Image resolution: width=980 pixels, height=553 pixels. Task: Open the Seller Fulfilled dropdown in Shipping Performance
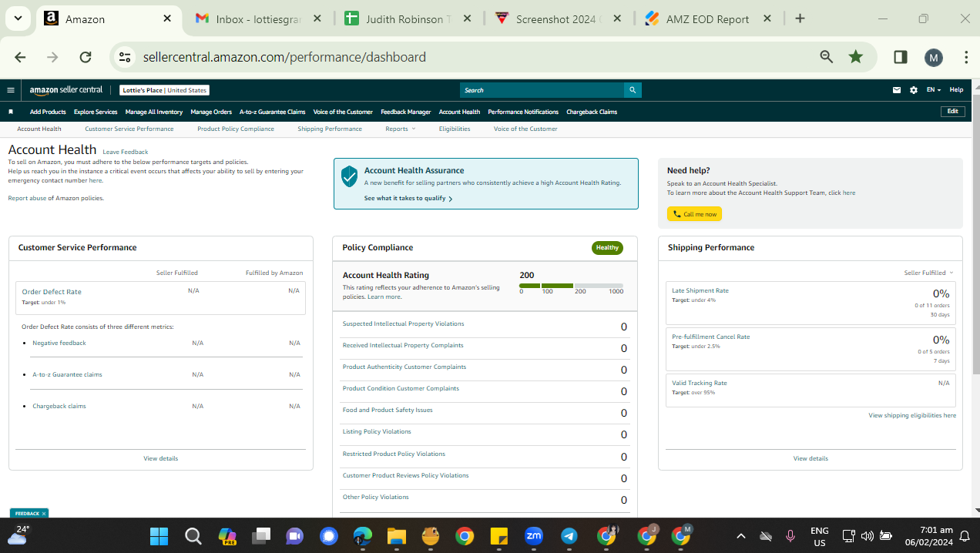928,273
